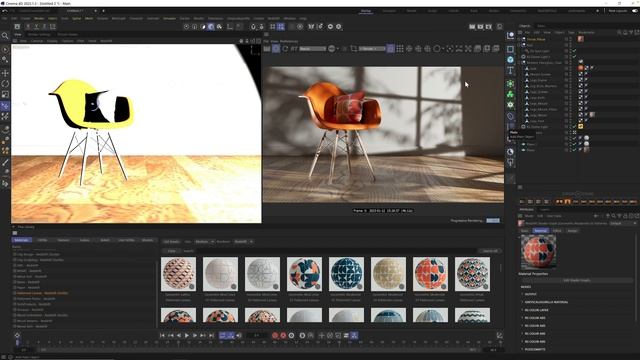Viewport: 640px width, 360px height.
Task: Toggle the Filter button in Asset Browser
Action: (x=172, y=251)
